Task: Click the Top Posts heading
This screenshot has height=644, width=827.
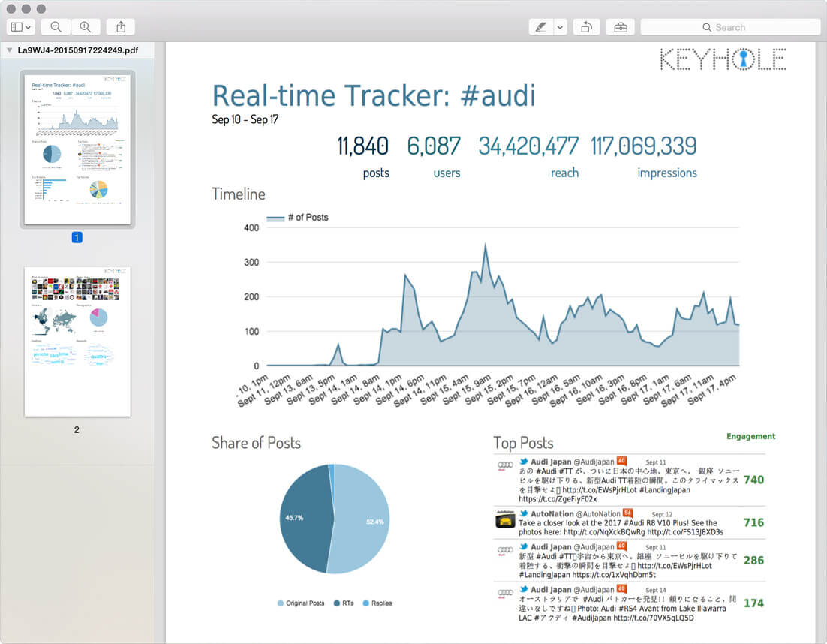Action: point(523,443)
